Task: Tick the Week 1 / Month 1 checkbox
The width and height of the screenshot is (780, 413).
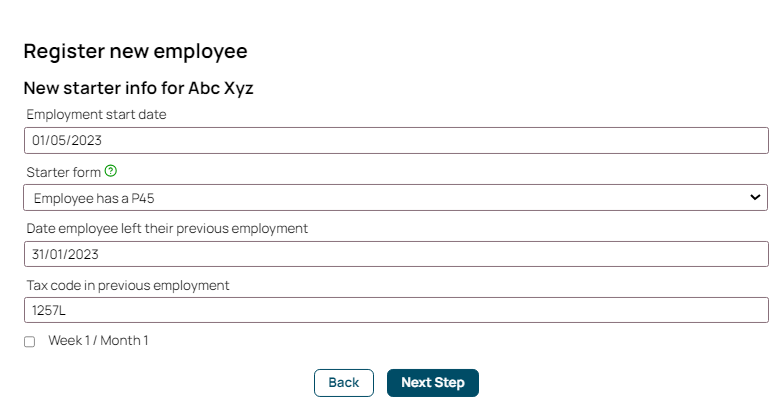Action: coord(29,341)
